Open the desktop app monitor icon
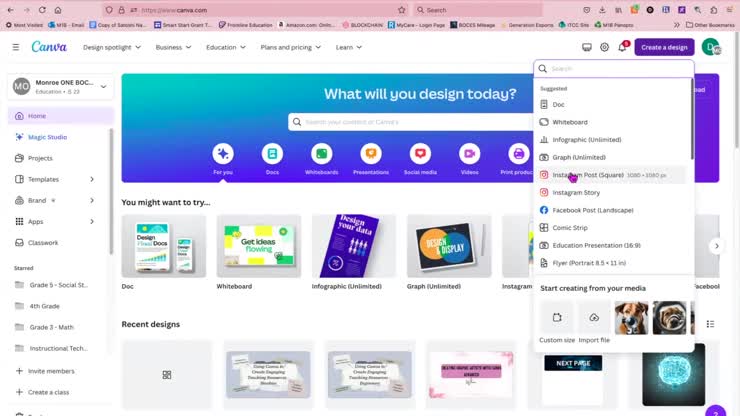Screen dimensions: 740x416 [587, 47]
